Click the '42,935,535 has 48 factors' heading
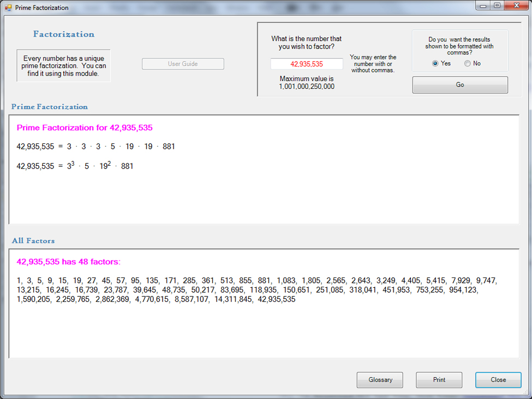This screenshot has width=532, height=399. coord(68,262)
